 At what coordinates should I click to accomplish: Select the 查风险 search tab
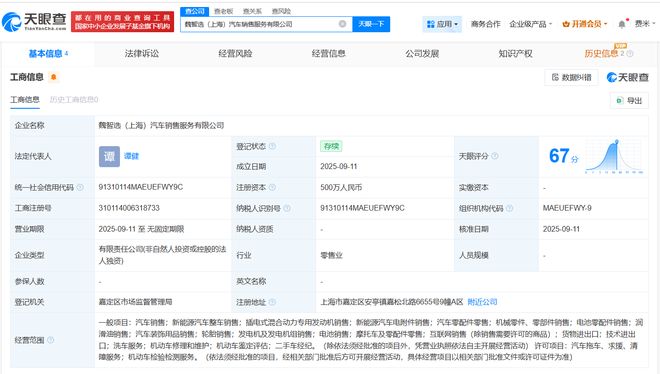(281, 11)
